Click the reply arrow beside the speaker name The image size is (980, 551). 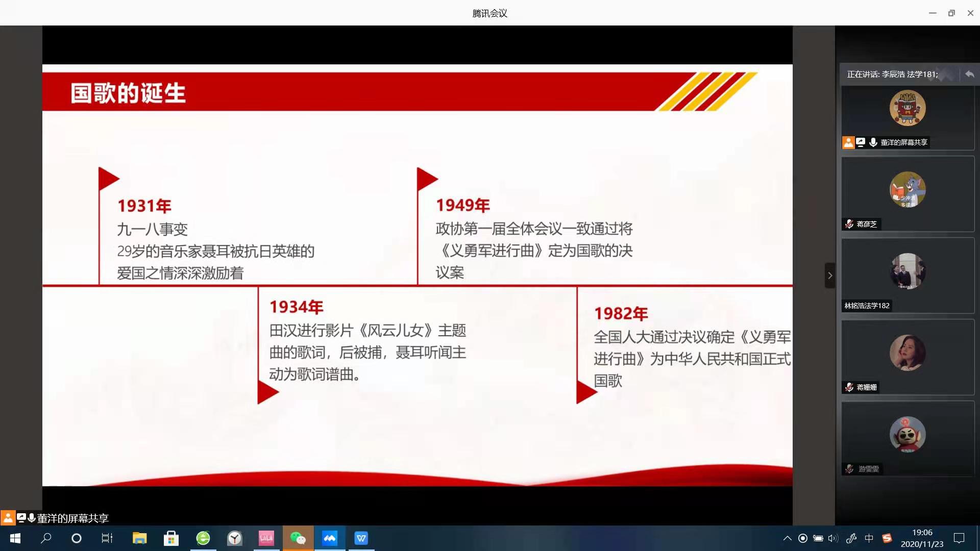coord(969,74)
